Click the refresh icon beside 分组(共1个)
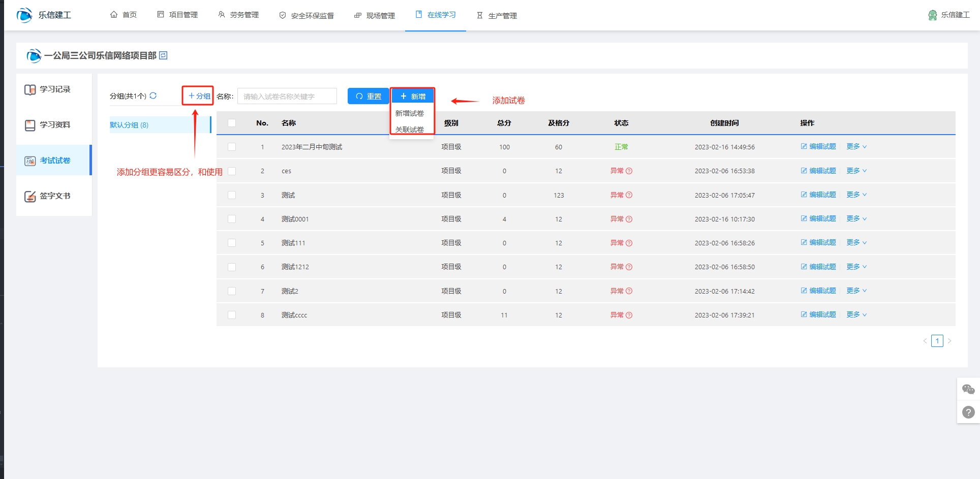Screen dimensions: 980x479 (153, 95)
